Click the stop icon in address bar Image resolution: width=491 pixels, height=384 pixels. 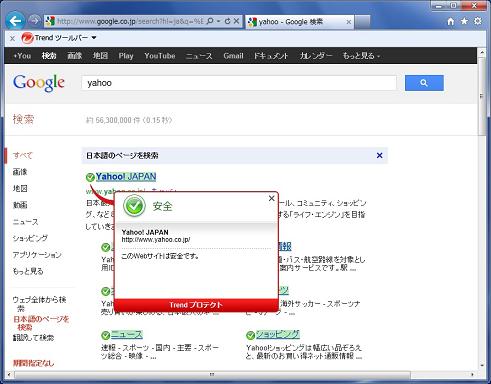tap(236, 21)
